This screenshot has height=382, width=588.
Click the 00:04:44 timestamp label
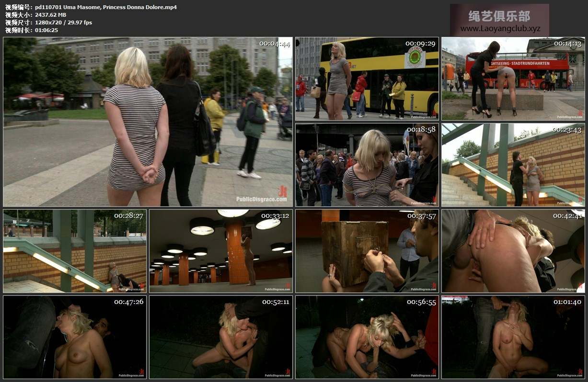275,44
